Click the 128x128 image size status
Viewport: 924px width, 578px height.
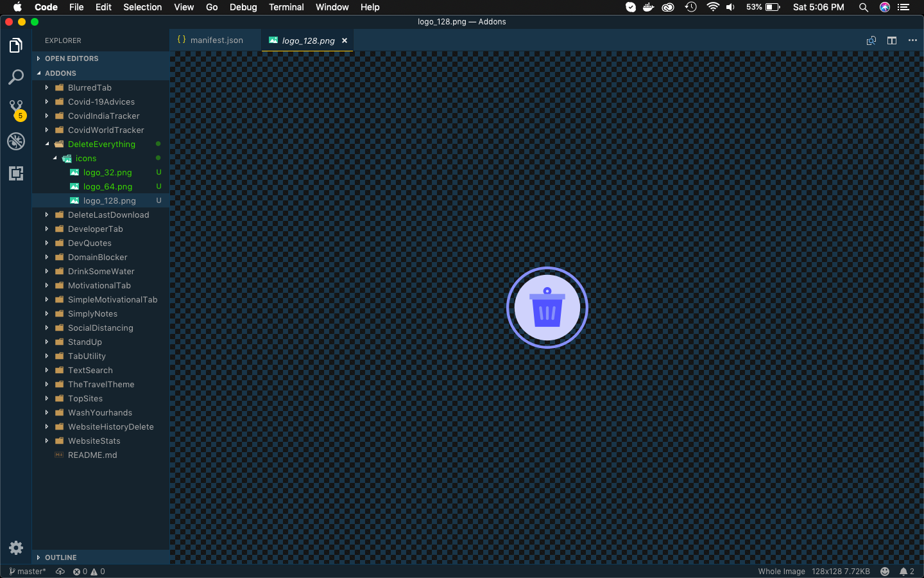point(825,572)
